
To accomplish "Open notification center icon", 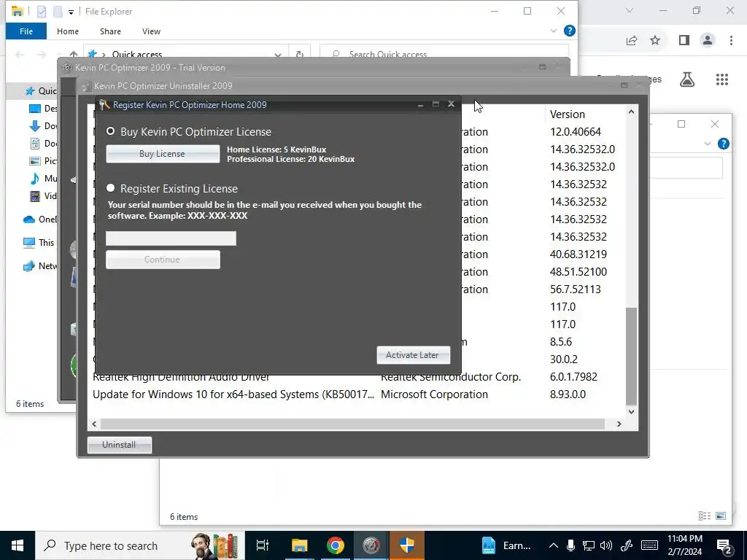I will (724, 546).
